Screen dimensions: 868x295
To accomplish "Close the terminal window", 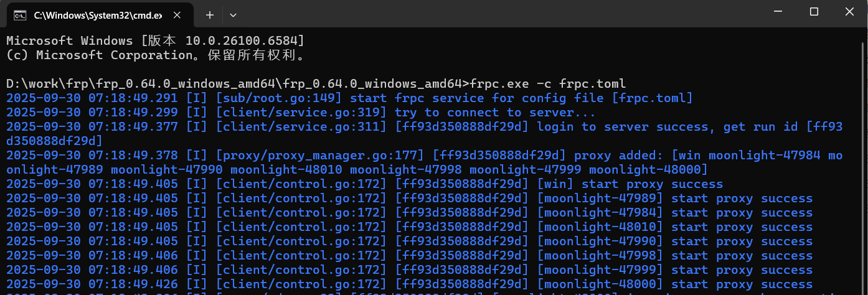I will point(849,12).
